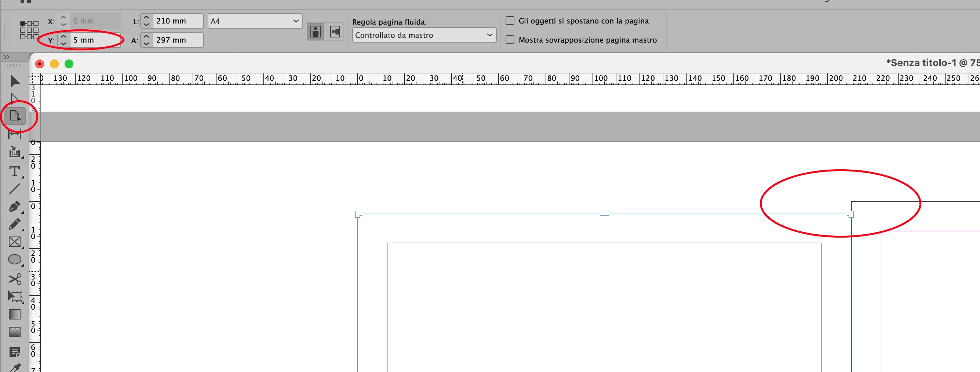
Task: Select the Page tool
Action: pos(15,116)
